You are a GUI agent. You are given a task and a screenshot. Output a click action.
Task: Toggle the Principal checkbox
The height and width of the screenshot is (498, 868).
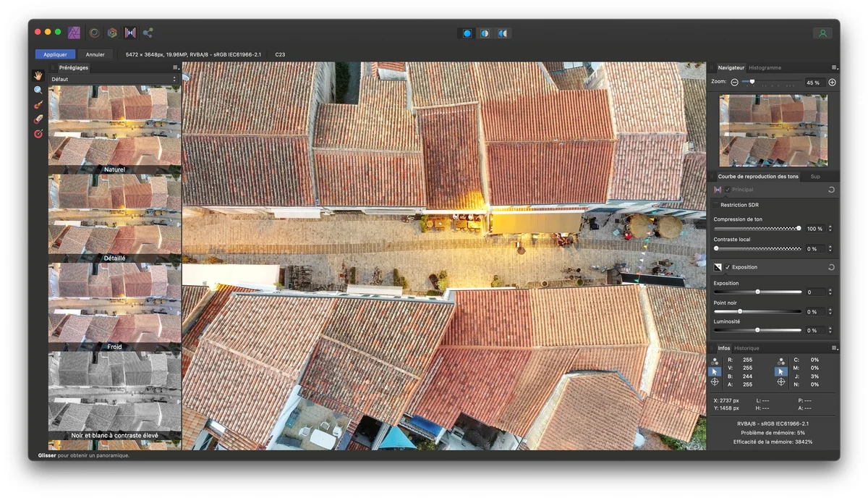tap(728, 190)
